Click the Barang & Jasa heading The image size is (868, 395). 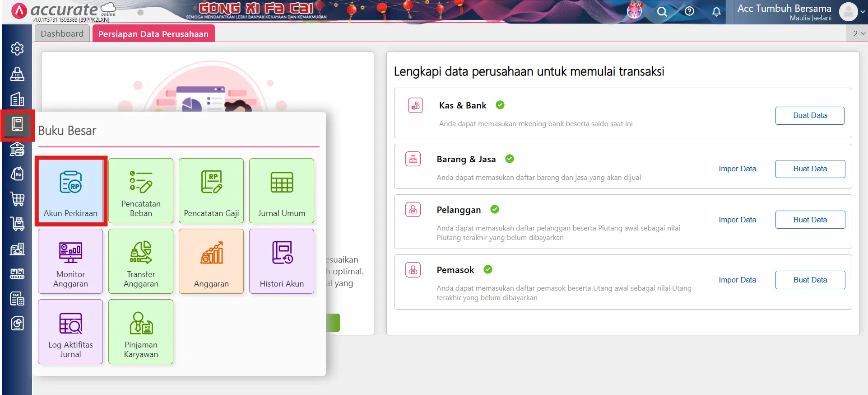(466, 159)
